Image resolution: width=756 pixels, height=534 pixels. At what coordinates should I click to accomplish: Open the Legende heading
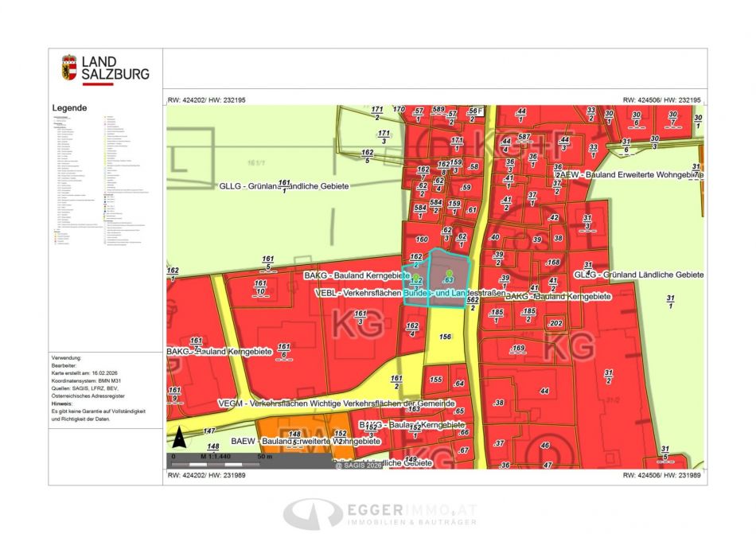(x=69, y=108)
